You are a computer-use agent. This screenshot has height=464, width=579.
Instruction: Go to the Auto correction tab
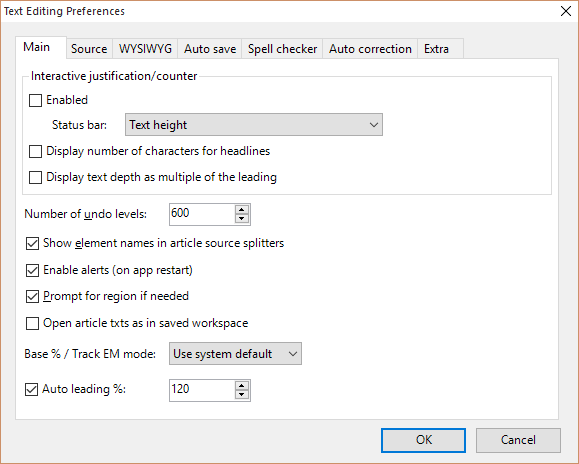click(x=370, y=49)
